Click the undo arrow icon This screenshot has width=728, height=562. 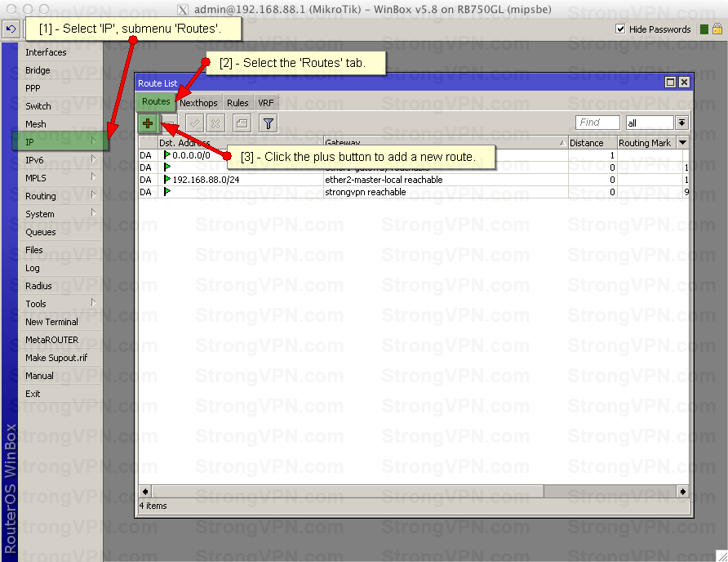pos(11,29)
